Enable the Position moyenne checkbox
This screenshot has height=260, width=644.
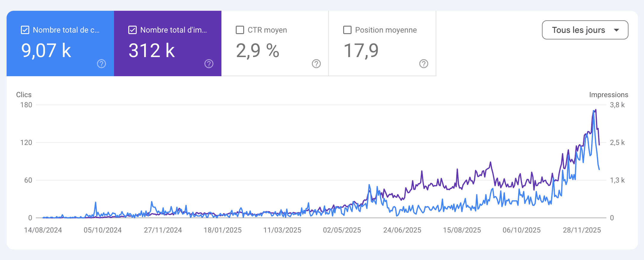pos(347,30)
